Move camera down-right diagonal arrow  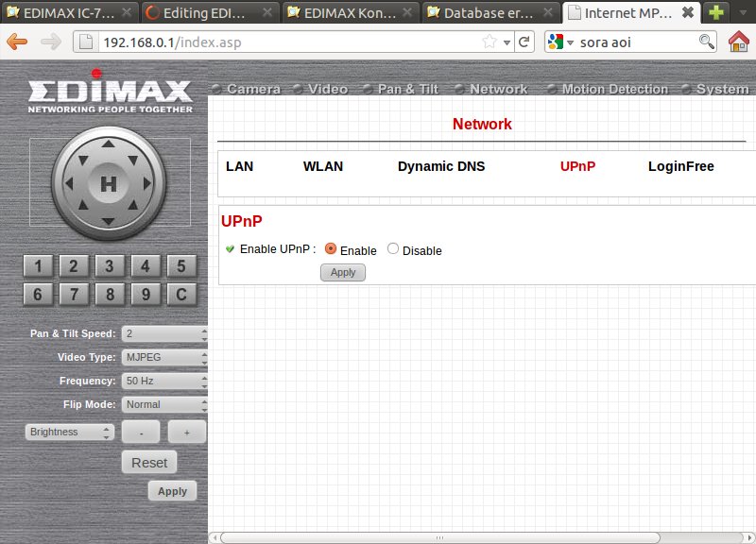(133, 205)
